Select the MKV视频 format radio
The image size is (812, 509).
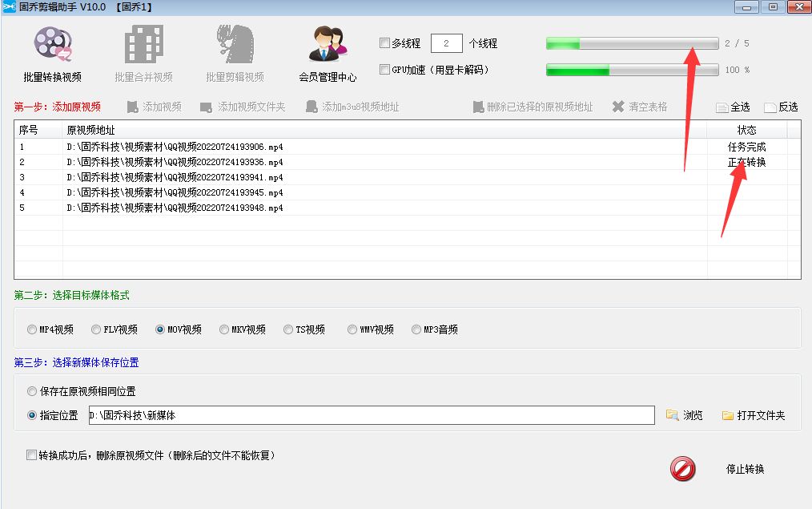(x=224, y=329)
